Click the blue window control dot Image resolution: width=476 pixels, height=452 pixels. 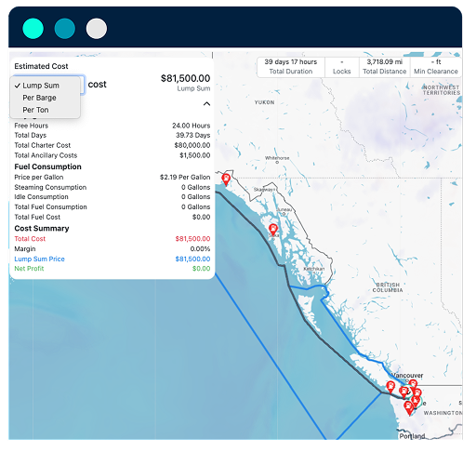pyautogui.click(x=65, y=29)
